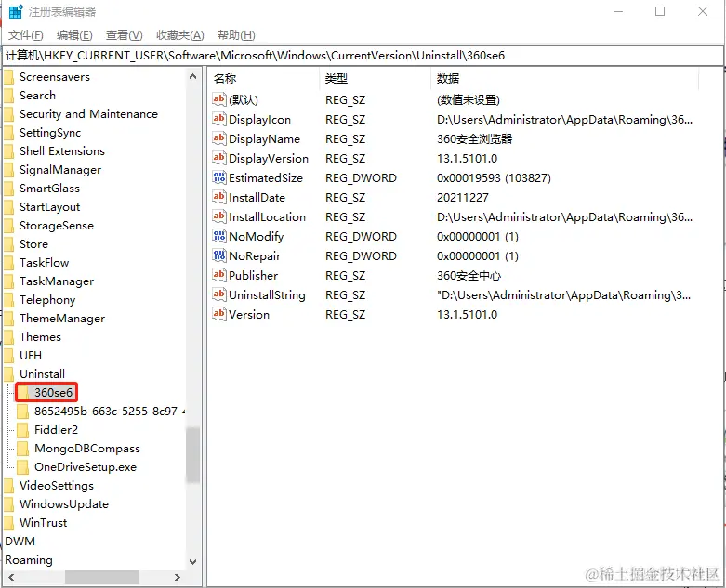This screenshot has height=588, width=726.
Task: Click the tree's scroll-right arrow
Action: [x=177, y=578]
